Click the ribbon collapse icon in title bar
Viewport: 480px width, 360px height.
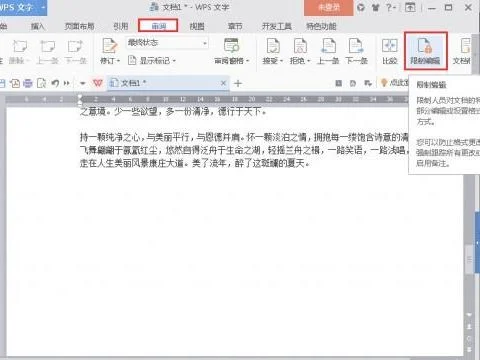(x=410, y=7)
